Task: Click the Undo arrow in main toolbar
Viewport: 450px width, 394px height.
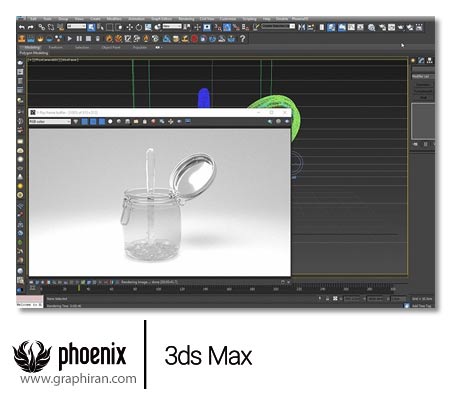Action: click(22, 27)
